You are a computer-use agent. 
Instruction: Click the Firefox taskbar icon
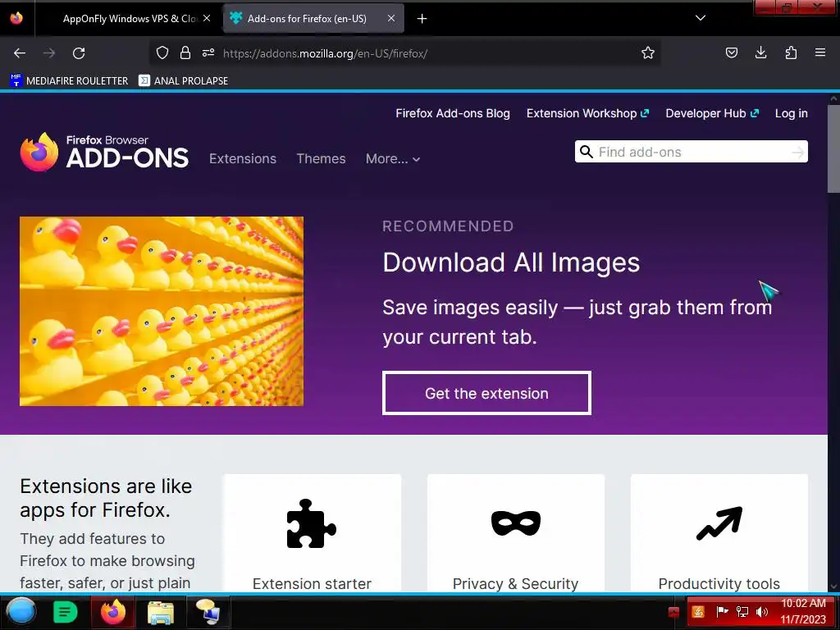coord(113,612)
